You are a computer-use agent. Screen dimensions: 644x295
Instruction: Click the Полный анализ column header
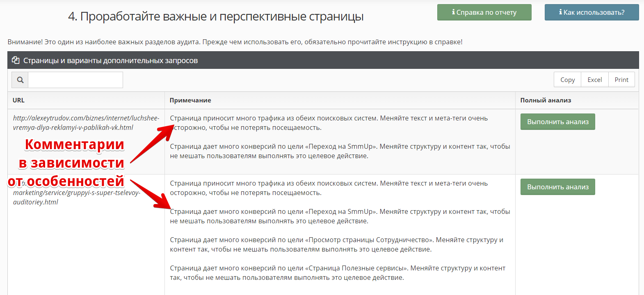pyautogui.click(x=546, y=100)
